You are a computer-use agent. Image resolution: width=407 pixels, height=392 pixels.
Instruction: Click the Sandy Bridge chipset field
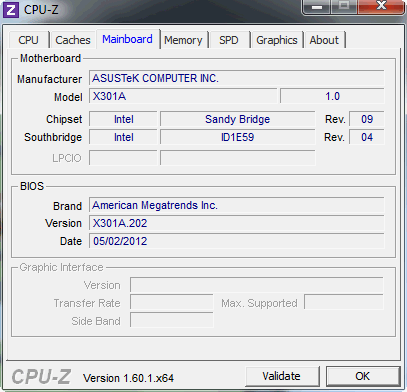click(237, 119)
